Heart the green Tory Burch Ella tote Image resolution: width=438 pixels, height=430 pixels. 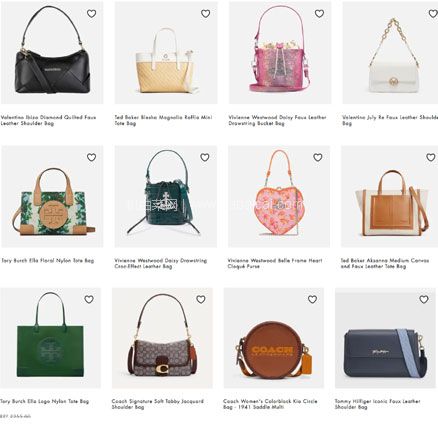point(89,299)
